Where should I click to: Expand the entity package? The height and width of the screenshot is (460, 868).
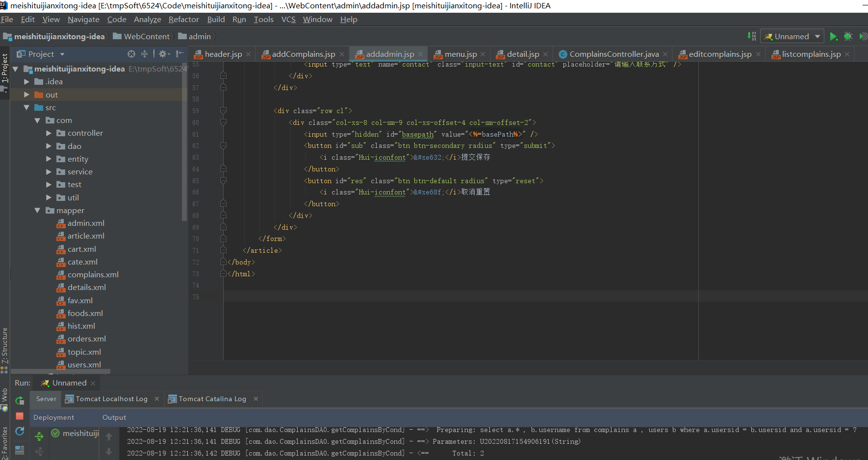(x=49, y=159)
